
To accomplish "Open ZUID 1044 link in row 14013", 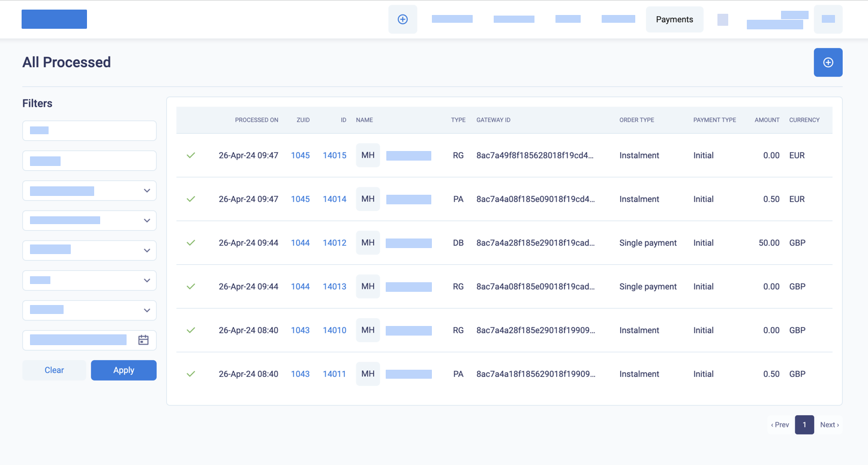I will pyautogui.click(x=300, y=286).
